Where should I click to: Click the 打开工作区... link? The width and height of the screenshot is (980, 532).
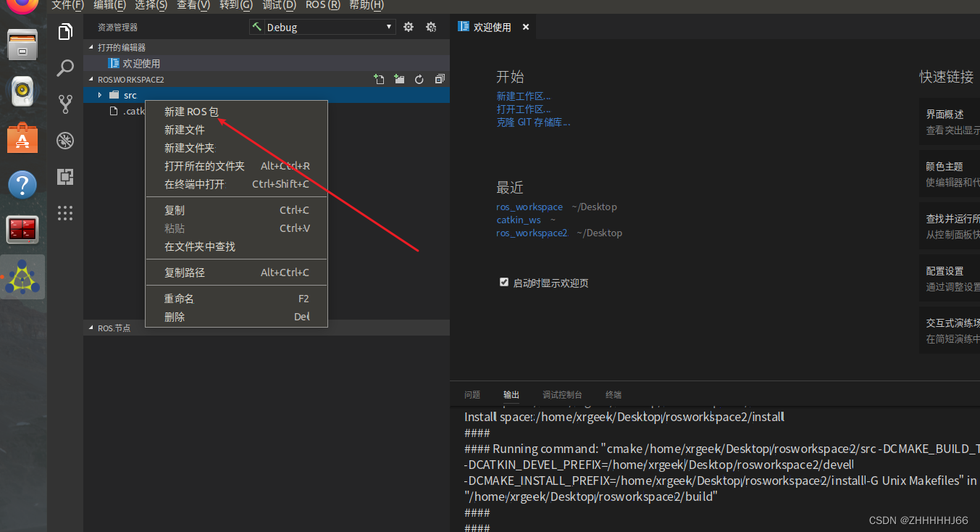[524, 109]
